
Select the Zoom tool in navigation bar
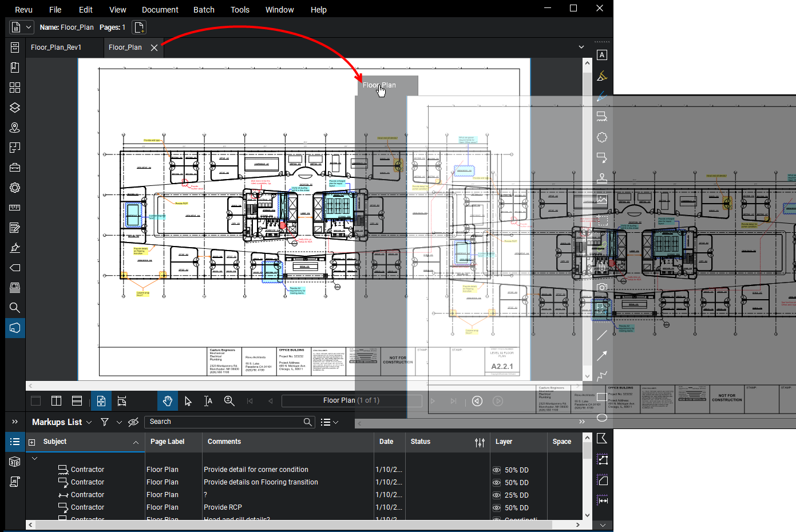click(229, 401)
